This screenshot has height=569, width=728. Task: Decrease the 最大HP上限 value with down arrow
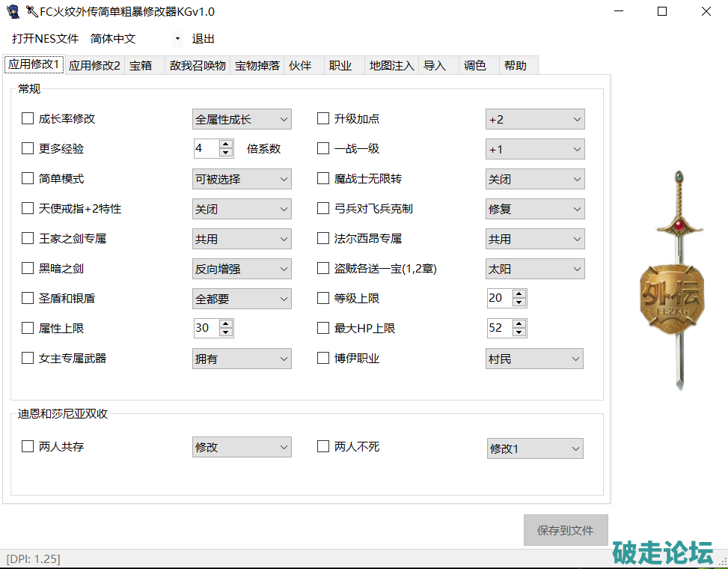pyautogui.click(x=519, y=332)
